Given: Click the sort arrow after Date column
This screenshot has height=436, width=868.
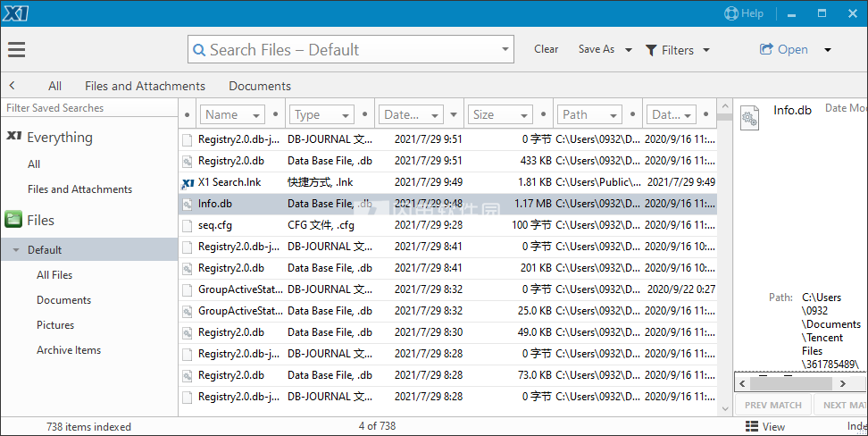Looking at the screenshot, I should point(454,115).
